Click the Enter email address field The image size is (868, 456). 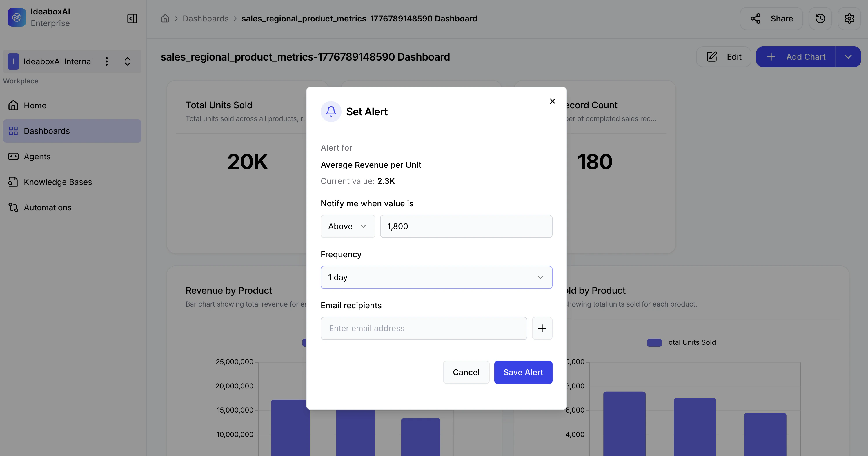424,328
